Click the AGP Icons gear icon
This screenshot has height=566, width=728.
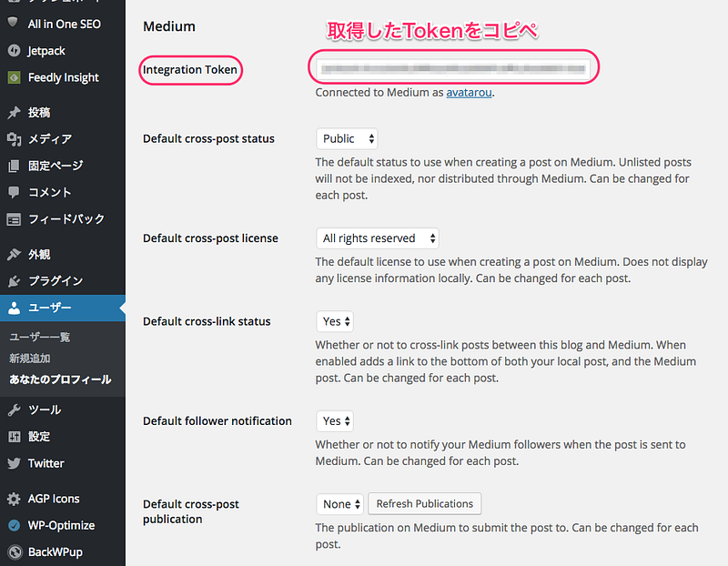coord(14,499)
